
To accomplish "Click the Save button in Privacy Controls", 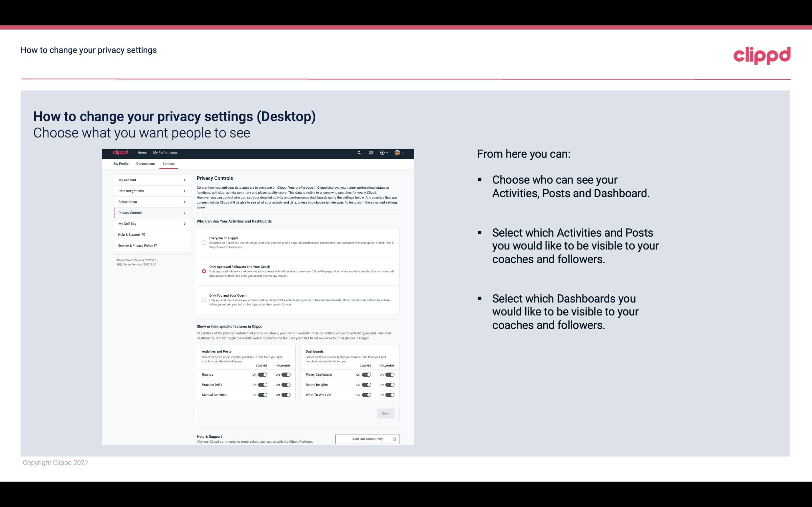I will [386, 413].
